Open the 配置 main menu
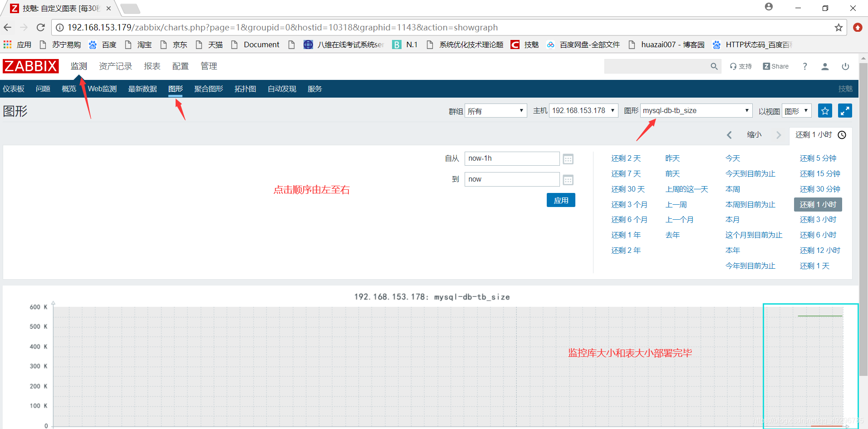This screenshot has height=429, width=868. [x=181, y=66]
